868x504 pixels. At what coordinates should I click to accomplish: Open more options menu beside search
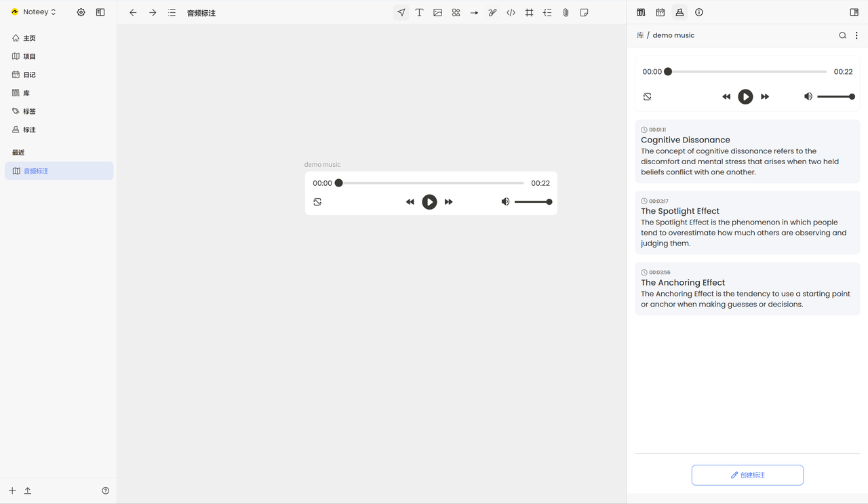(x=856, y=35)
